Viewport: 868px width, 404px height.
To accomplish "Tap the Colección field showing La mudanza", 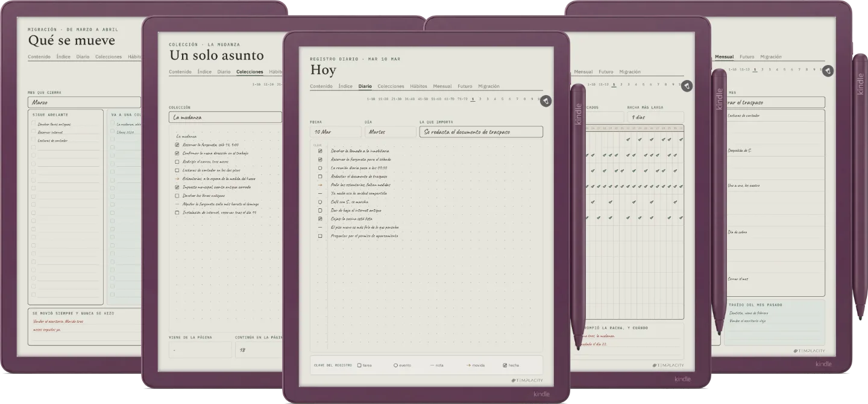I will click(225, 117).
